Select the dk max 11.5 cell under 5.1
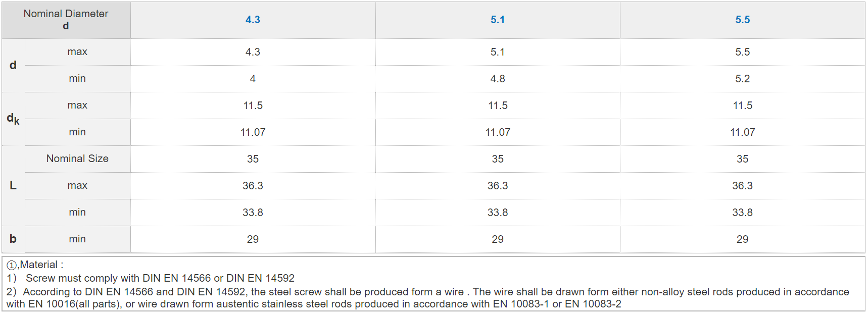The width and height of the screenshot is (868, 314). coord(498,106)
